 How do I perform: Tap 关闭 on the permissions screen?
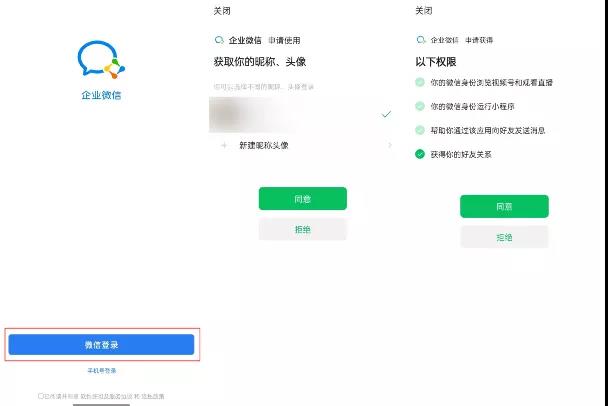click(424, 11)
